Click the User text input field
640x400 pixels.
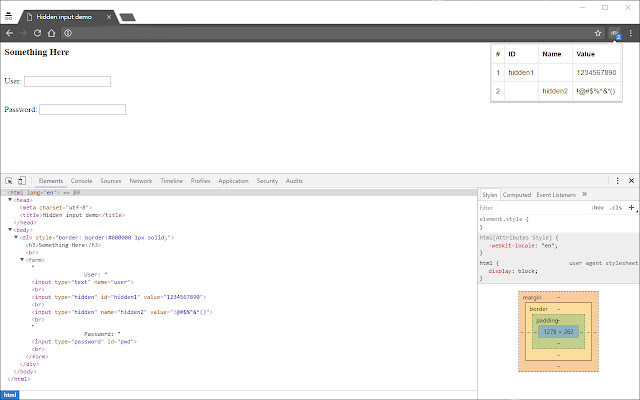67,81
